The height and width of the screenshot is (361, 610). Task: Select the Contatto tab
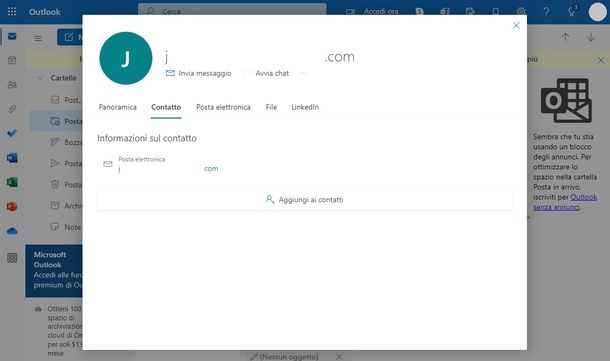[x=166, y=107]
